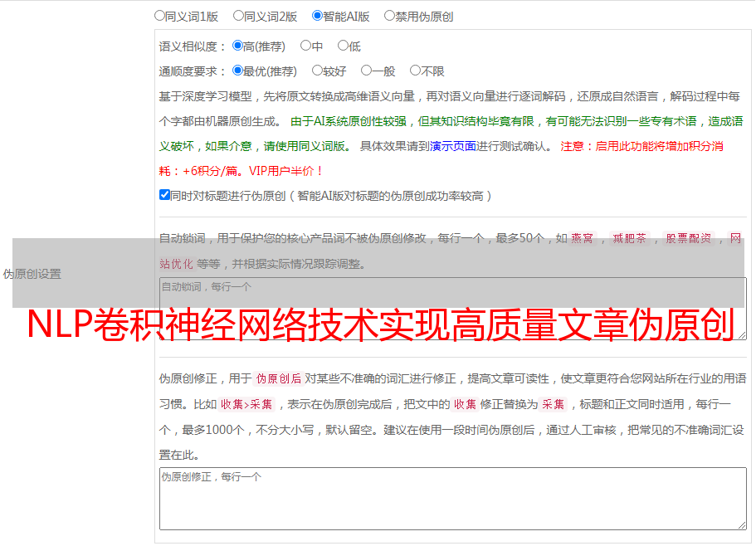The width and height of the screenshot is (756, 546).
Task: Open the 演示页面 link
Action: click(453, 146)
